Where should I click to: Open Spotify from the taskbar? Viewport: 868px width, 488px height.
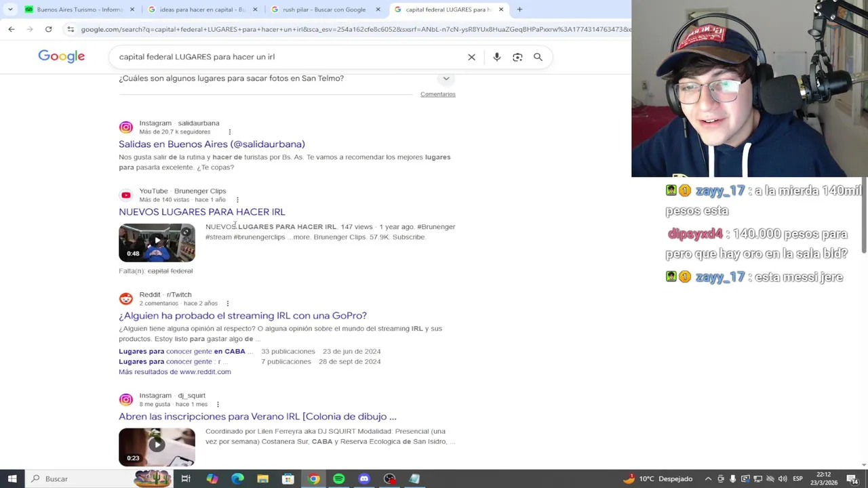point(338,479)
